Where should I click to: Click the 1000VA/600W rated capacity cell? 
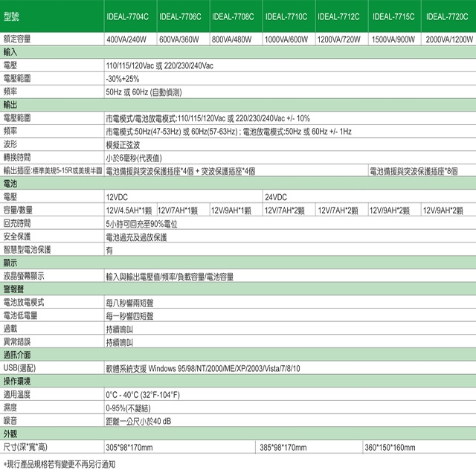[289, 38]
